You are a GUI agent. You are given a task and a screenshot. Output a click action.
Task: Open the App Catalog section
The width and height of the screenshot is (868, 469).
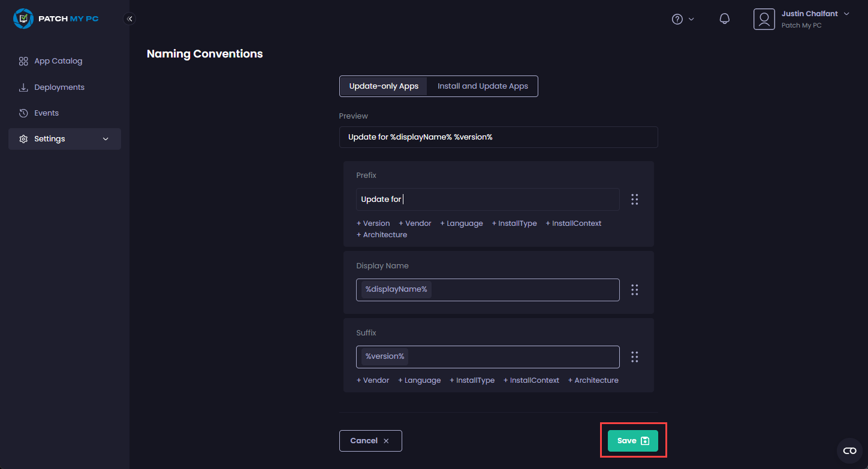pos(59,60)
